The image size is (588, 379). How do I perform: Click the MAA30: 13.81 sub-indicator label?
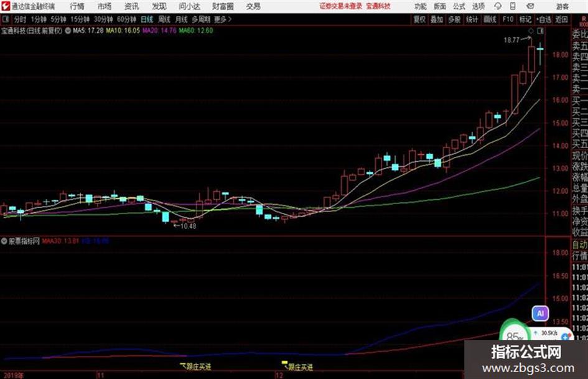pyautogui.click(x=60, y=241)
